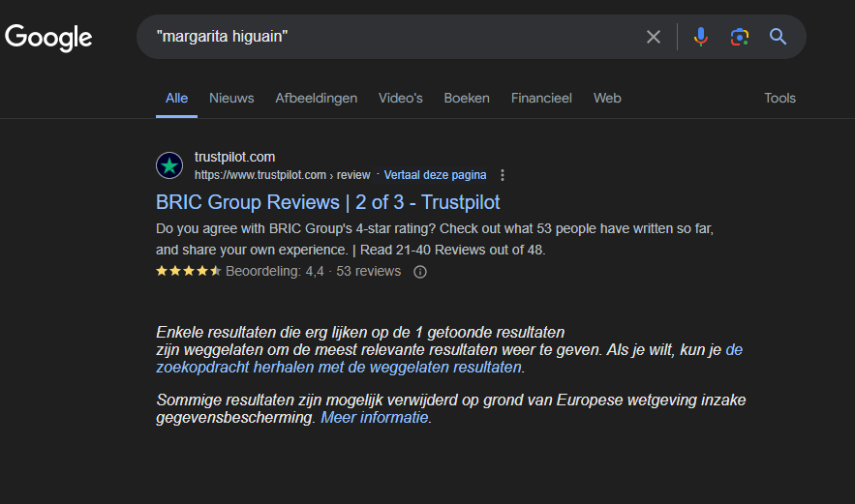
Task: Open the Web tab
Action: pos(607,98)
